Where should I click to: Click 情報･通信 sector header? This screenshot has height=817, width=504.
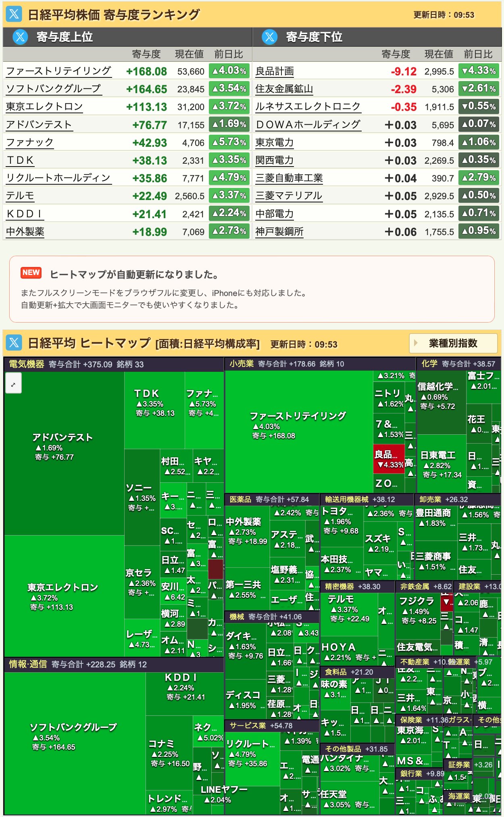114,664
